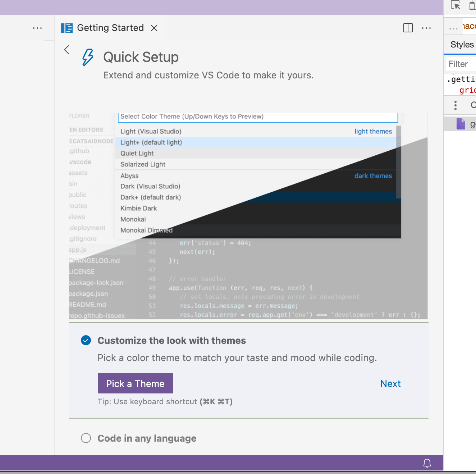The width and height of the screenshot is (476, 474).
Task: Open the sidebar ellipsis menu on the left
Action: (x=37, y=28)
